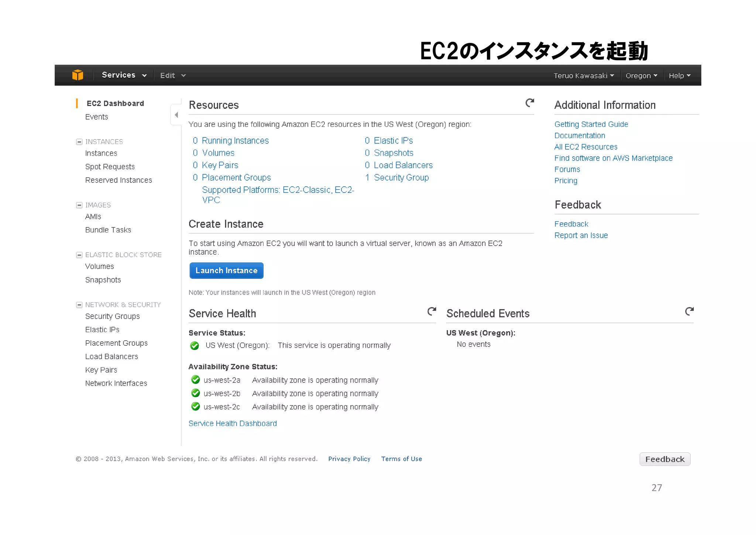Screen dimensions: 756x535
Task: Open Reserved Instances in the sidebar
Action: [118, 180]
